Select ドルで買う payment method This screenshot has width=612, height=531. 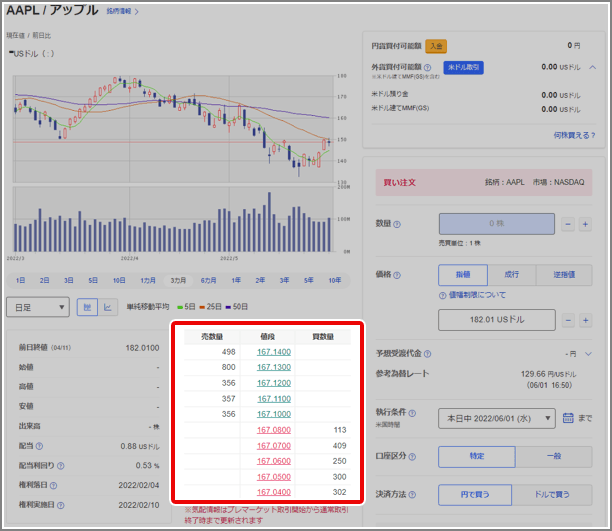[x=552, y=495]
